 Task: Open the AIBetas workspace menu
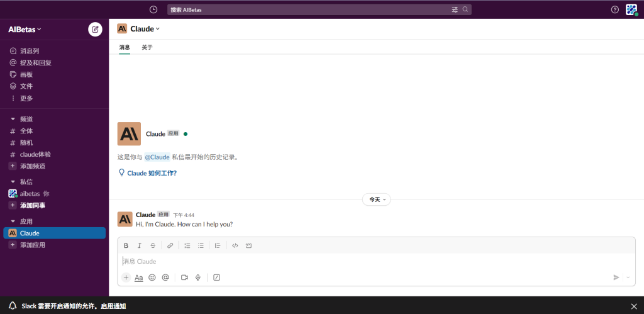(25, 30)
